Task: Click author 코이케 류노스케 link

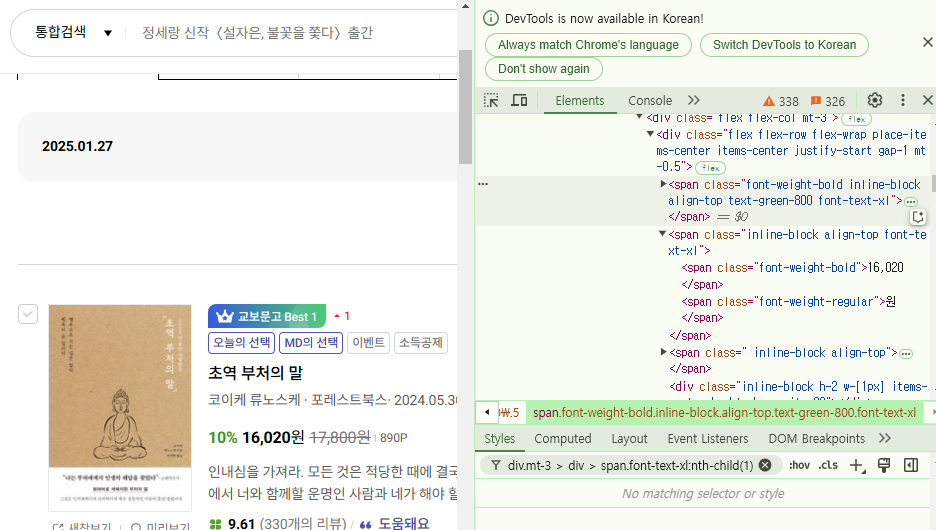Action: pyautogui.click(x=254, y=399)
